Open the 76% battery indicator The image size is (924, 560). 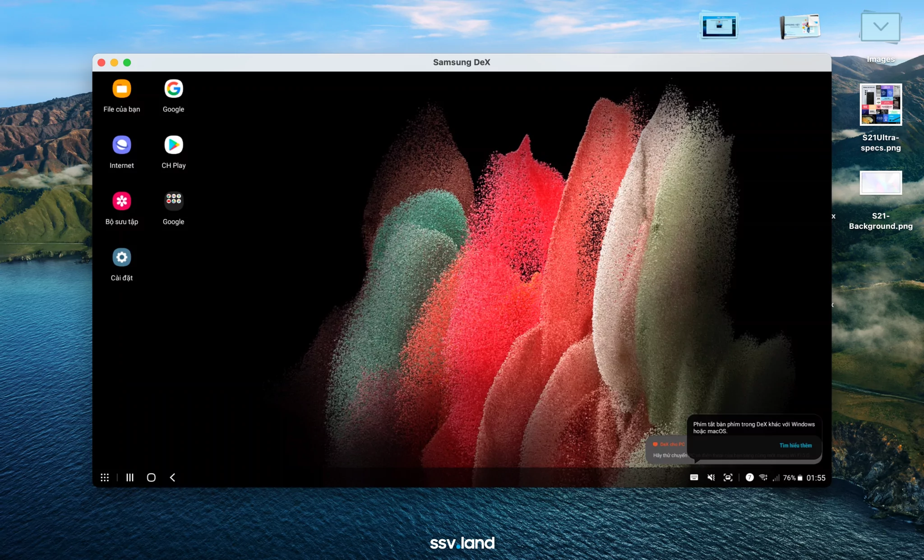793,478
